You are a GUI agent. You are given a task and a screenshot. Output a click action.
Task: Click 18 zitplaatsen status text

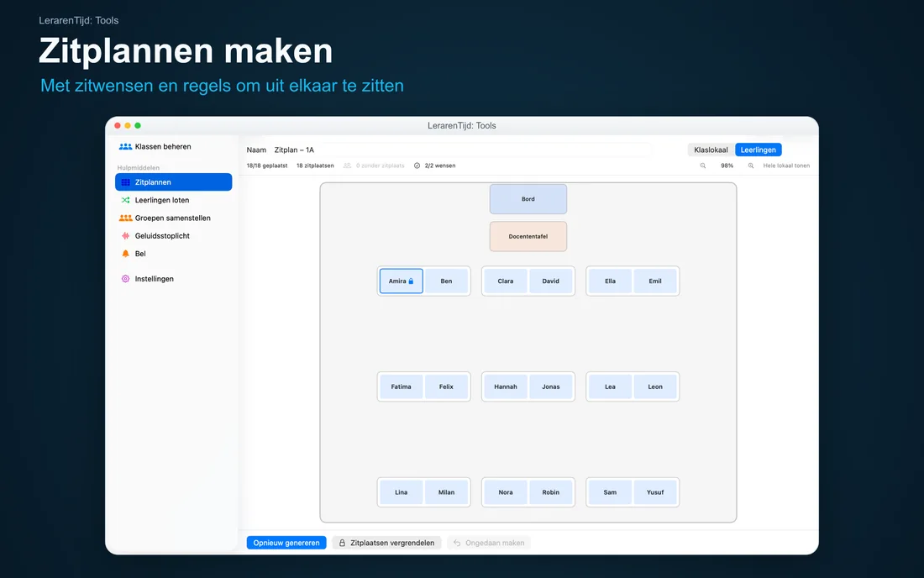click(315, 166)
